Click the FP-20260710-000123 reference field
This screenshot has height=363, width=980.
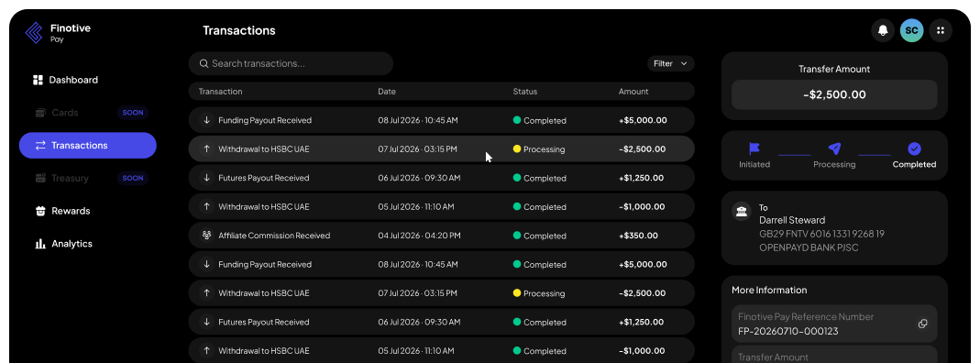[x=834, y=324]
